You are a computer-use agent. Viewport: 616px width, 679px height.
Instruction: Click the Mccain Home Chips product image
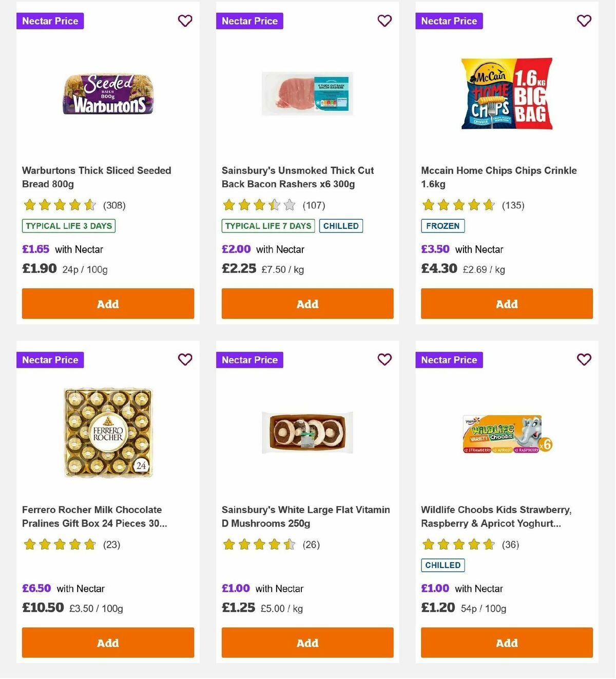click(506, 93)
